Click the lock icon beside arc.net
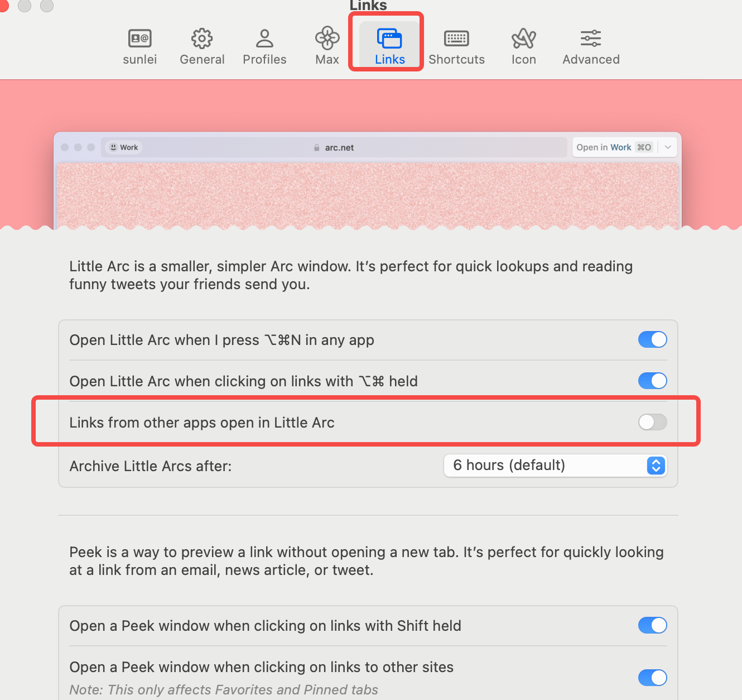This screenshot has height=700, width=742. coord(316,148)
